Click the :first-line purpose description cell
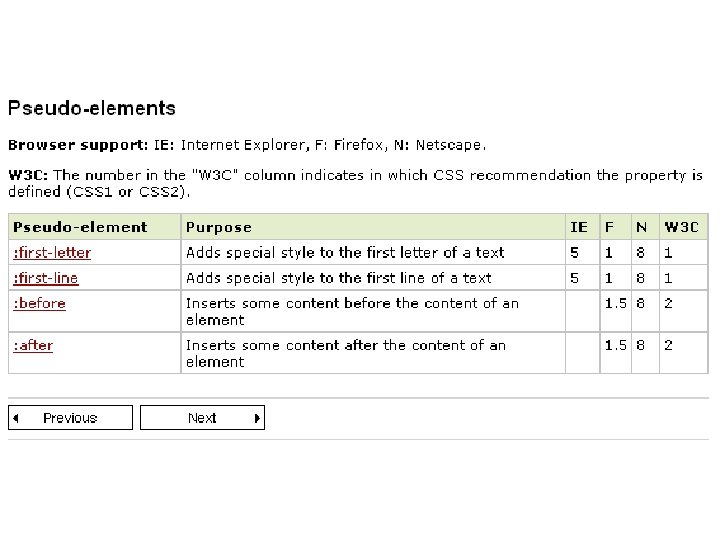This screenshot has width=720, height=540. point(373,277)
